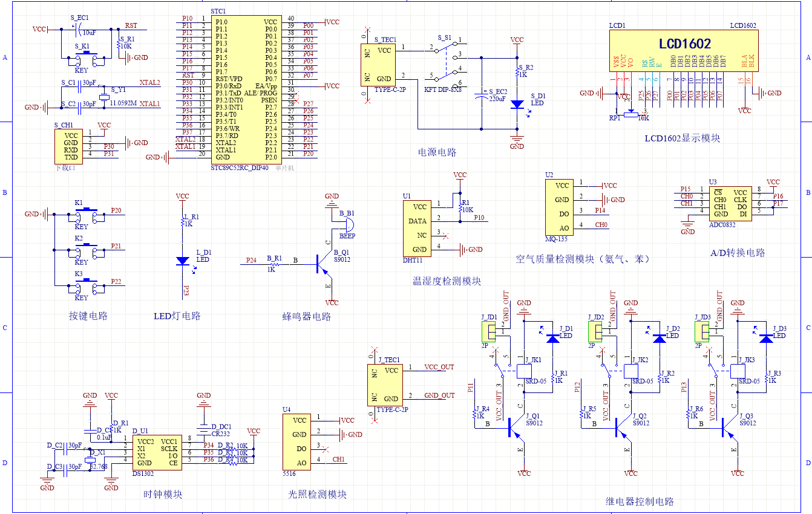
Task: Click the J_JD1 2P terminal connector
Action: tap(488, 331)
